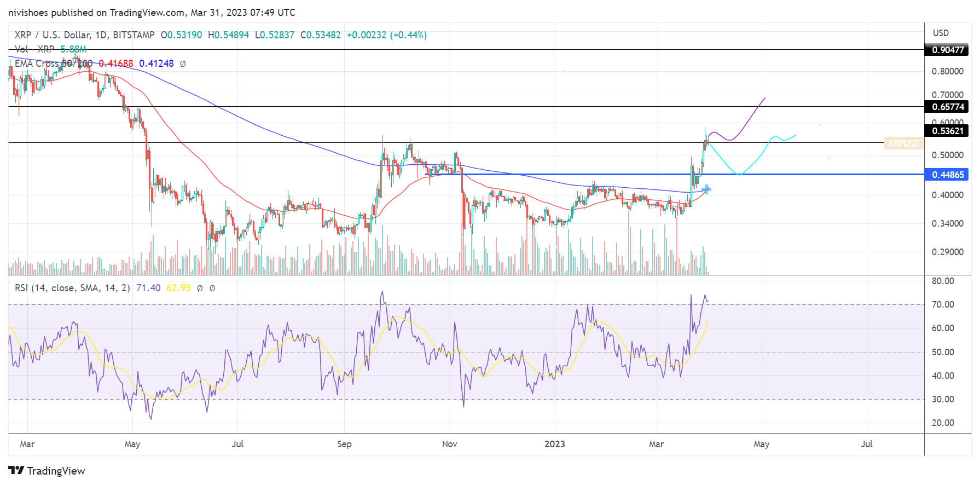Open the USD currency selector on the price axis
Screen dimensions: 980x485
941,33
